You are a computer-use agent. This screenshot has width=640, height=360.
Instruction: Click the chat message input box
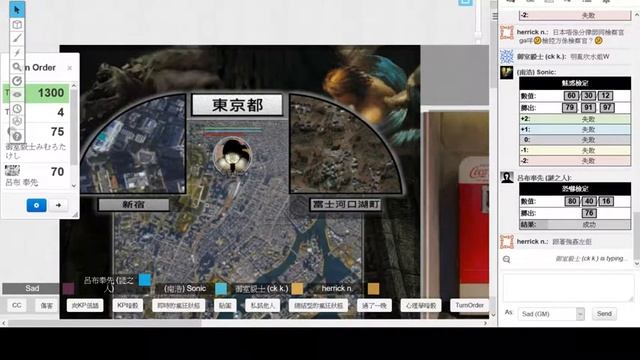(x=568, y=289)
